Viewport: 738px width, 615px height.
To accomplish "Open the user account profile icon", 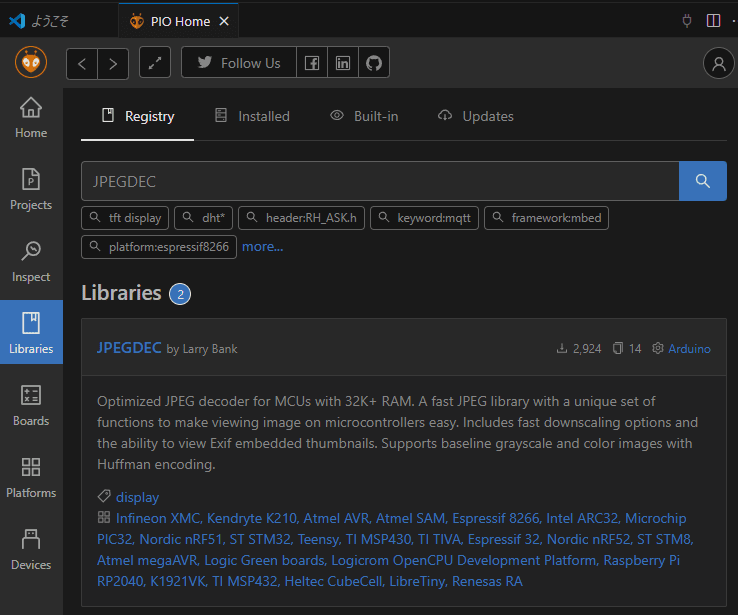I will click(x=718, y=63).
